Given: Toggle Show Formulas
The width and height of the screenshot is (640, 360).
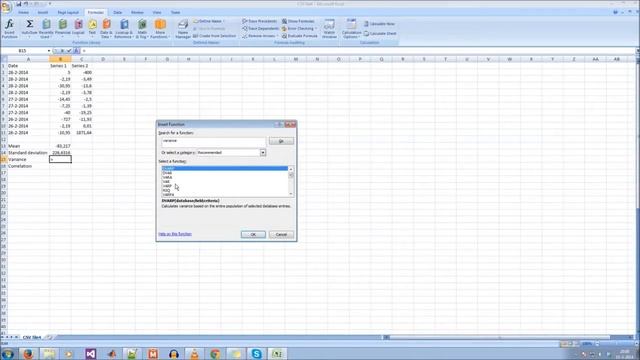Looking at the screenshot, I should (298, 21).
